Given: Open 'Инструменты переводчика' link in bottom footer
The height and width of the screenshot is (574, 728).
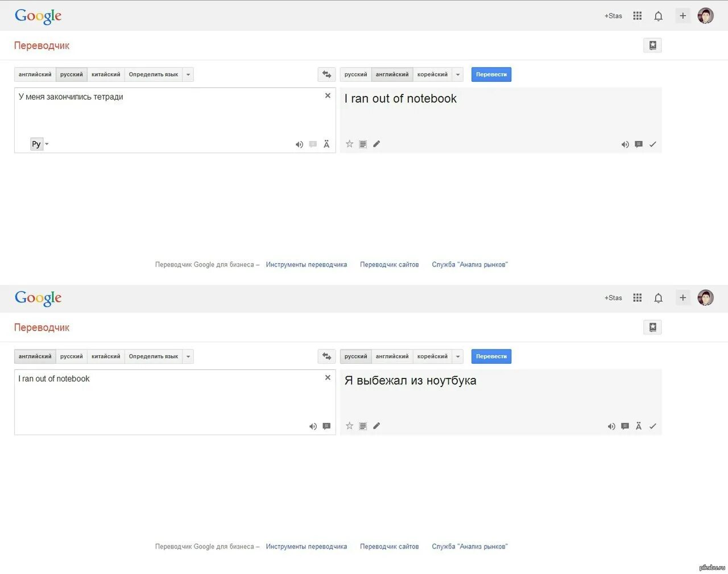Looking at the screenshot, I should coord(307,547).
